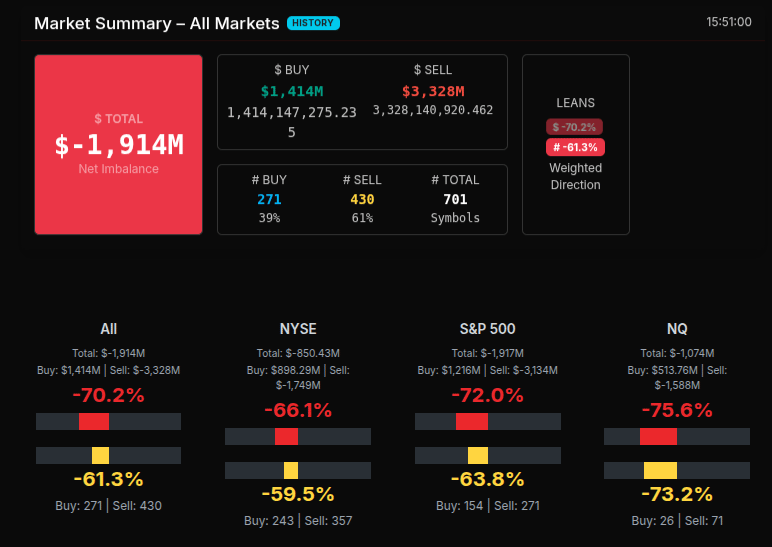Select the S&P 500 column header

click(487, 328)
